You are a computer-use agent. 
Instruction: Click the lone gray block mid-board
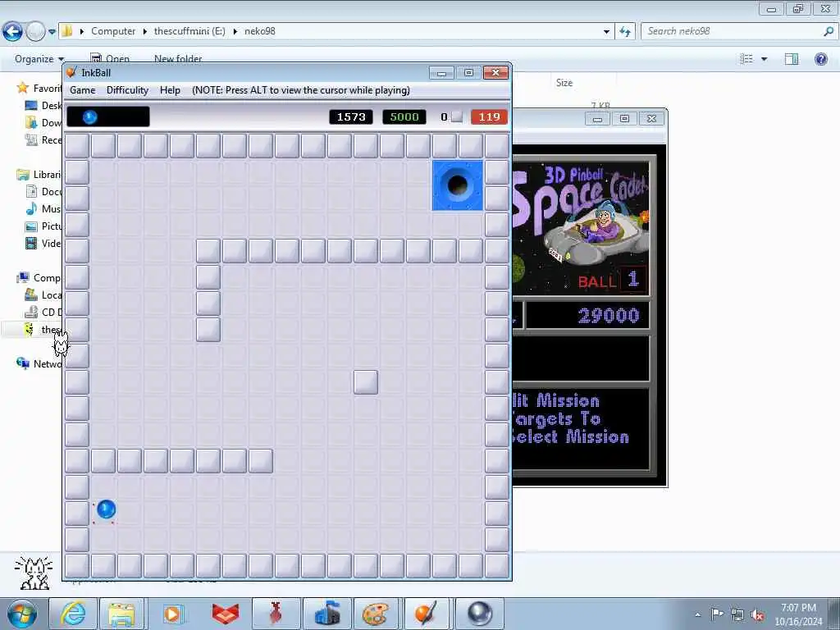366,382
